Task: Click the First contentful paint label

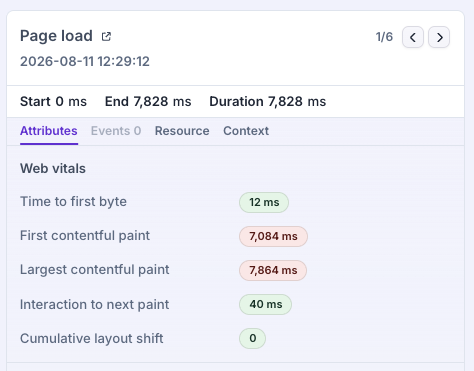Action: click(85, 236)
